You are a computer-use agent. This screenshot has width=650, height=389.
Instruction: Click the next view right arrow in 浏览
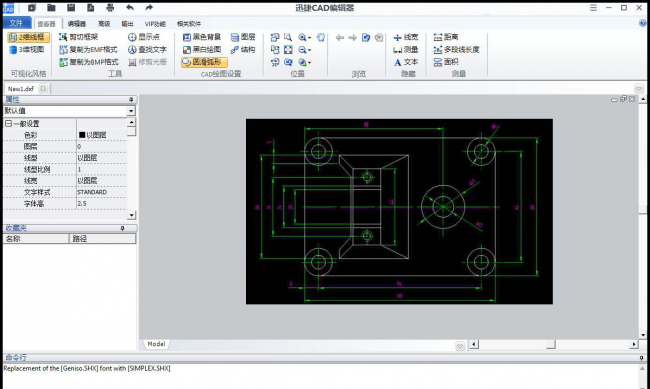[352, 38]
